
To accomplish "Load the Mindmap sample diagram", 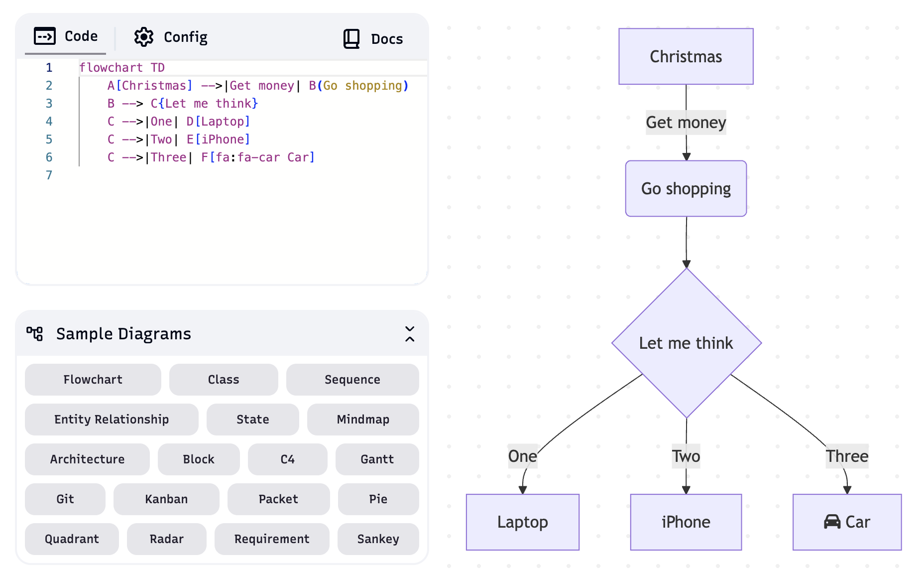I will 363,420.
